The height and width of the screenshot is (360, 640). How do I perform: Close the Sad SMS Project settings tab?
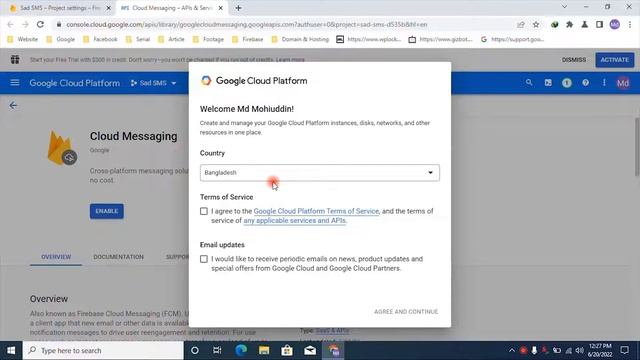pyautogui.click(x=108, y=8)
